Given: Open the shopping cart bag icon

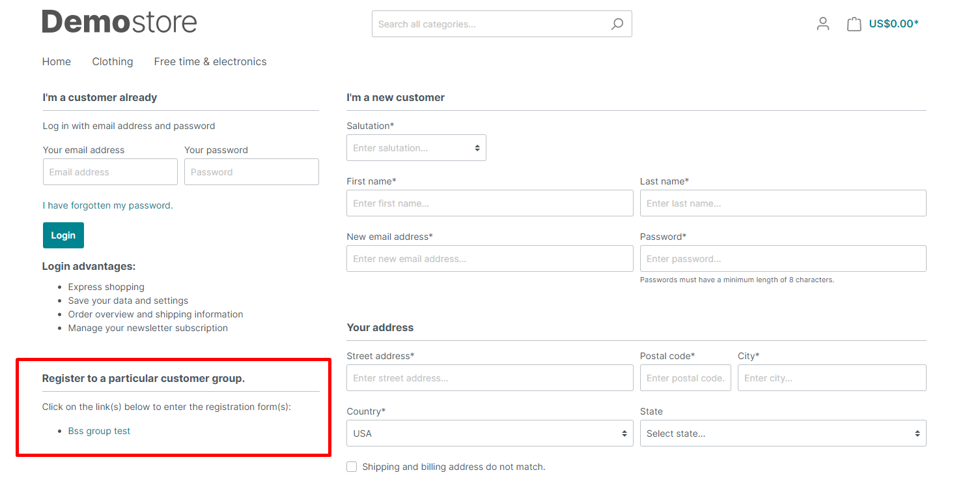Looking at the screenshot, I should click(854, 24).
